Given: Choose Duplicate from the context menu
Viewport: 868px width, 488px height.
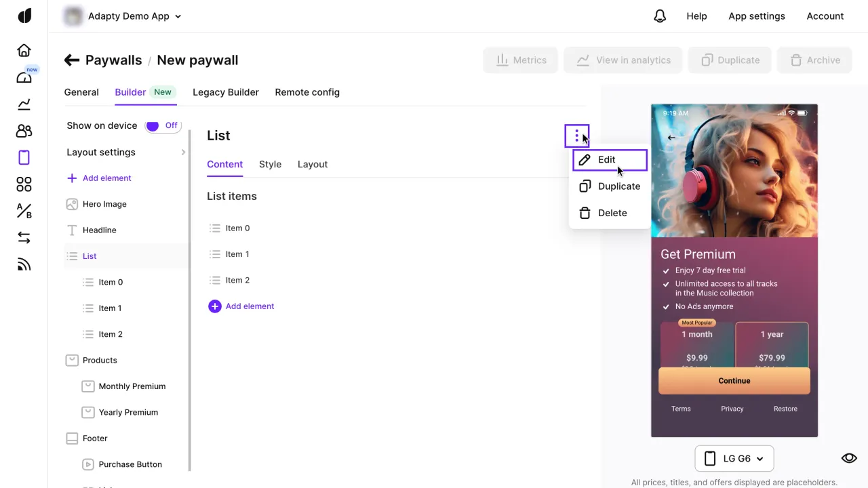Looking at the screenshot, I should coord(609,186).
